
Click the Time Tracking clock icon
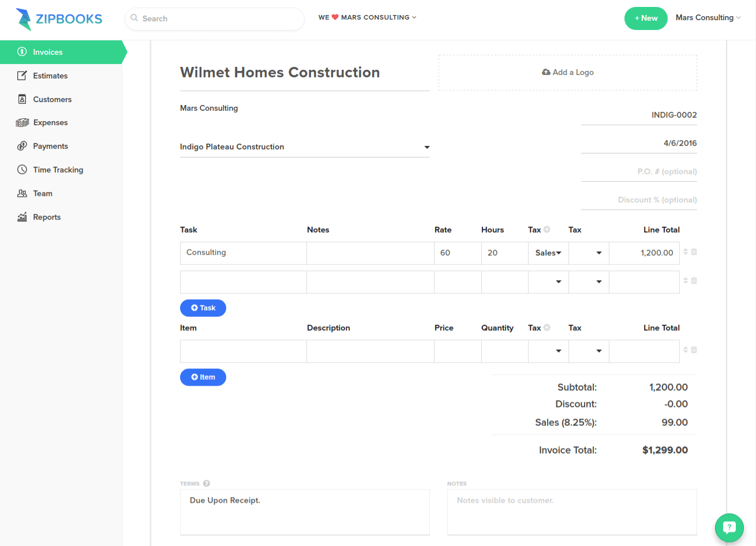[x=22, y=170]
